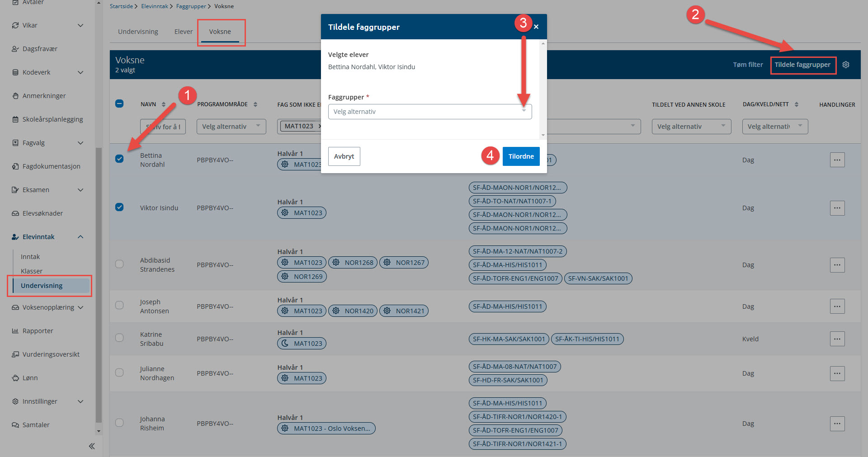Go to Faggrupper breadcrumb link
The height and width of the screenshot is (457, 868).
[x=191, y=6]
